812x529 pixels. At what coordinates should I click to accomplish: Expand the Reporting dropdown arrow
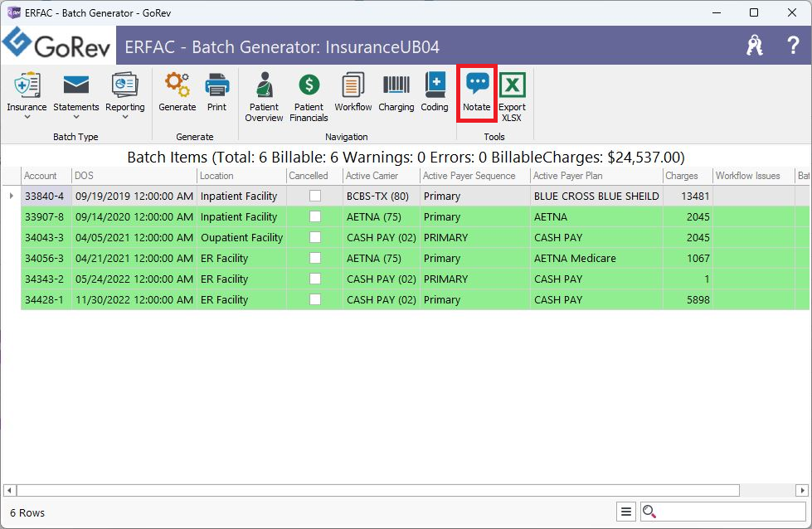[124, 117]
